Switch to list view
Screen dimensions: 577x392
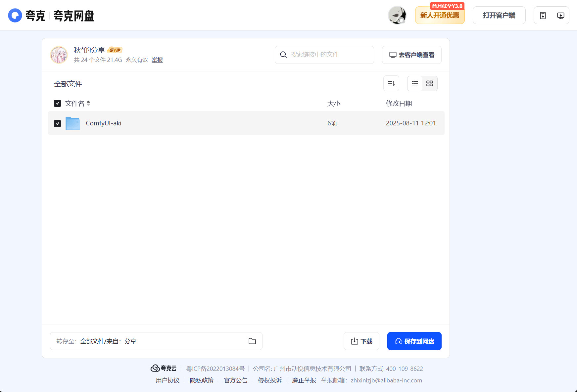click(415, 83)
